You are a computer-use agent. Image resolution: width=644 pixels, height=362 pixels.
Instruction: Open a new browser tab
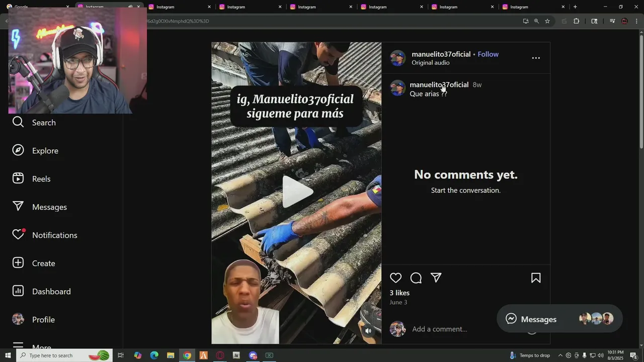tap(575, 7)
